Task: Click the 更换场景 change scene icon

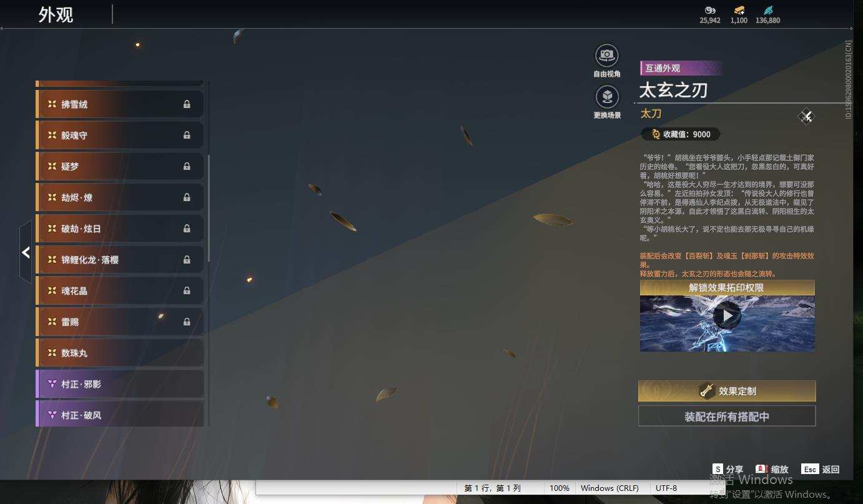Action: [607, 97]
